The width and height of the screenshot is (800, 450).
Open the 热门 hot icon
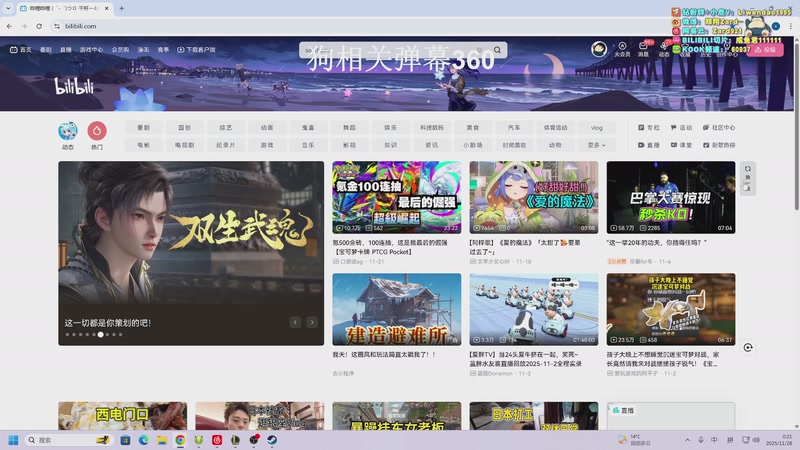pyautogui.click(x=97, y=131)
